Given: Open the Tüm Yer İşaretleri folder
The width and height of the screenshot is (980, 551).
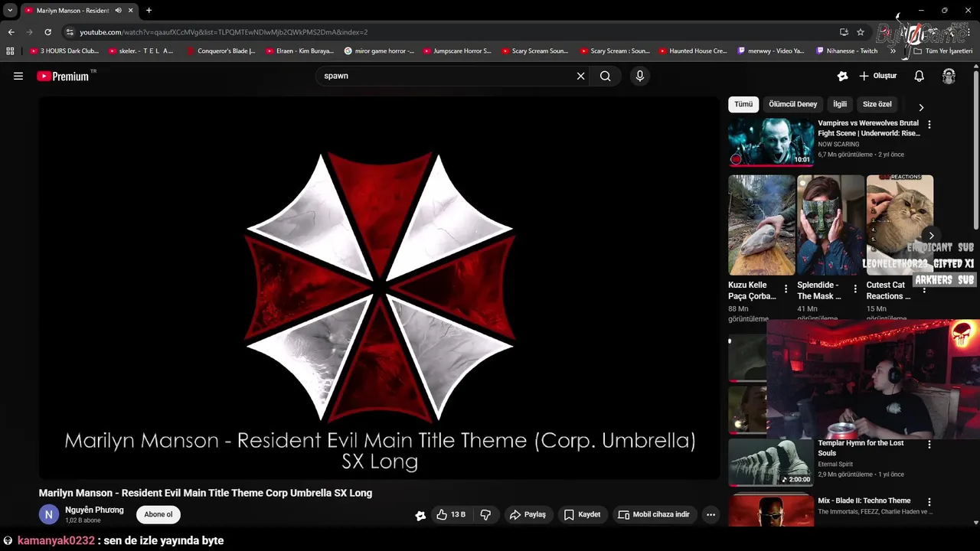Looking at the screenshot, I should tap(943, 51).
